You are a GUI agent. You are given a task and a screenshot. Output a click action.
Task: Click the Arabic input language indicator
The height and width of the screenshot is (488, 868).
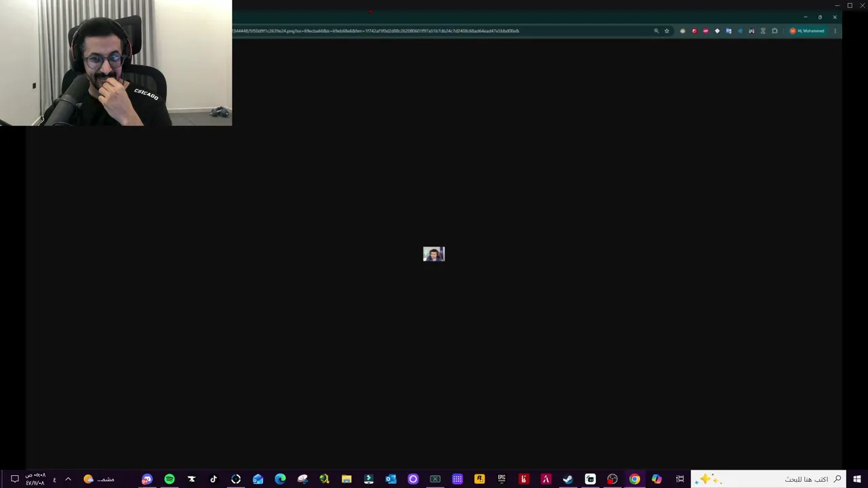54,479
